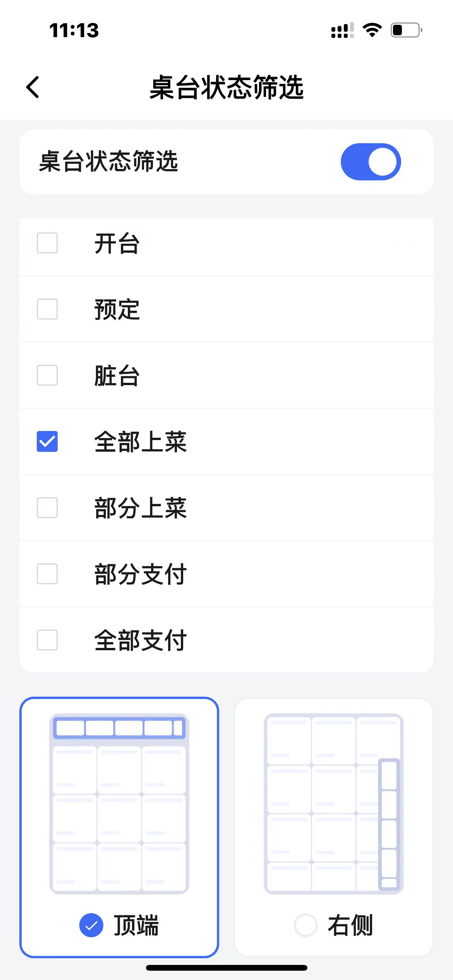Viewport: 453px width, 980px height.
Task: Check the 全部支付 checkbox
Action: [47, 640]
